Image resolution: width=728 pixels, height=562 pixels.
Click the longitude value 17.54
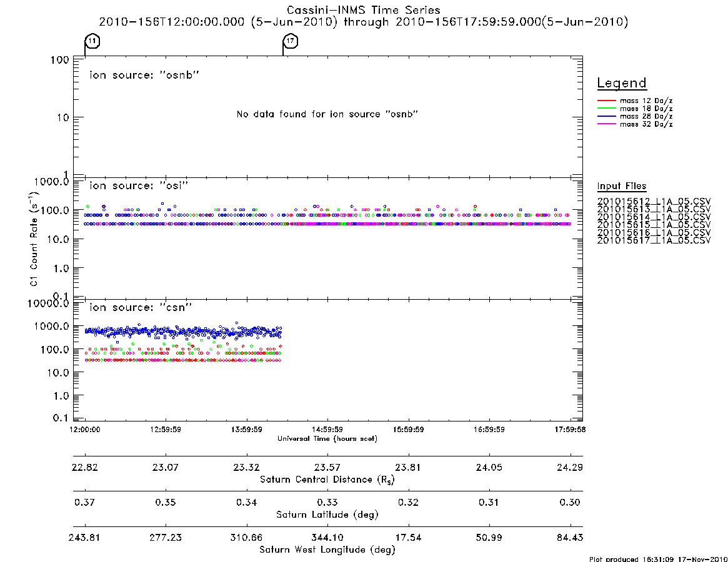[x=408, y=538]
